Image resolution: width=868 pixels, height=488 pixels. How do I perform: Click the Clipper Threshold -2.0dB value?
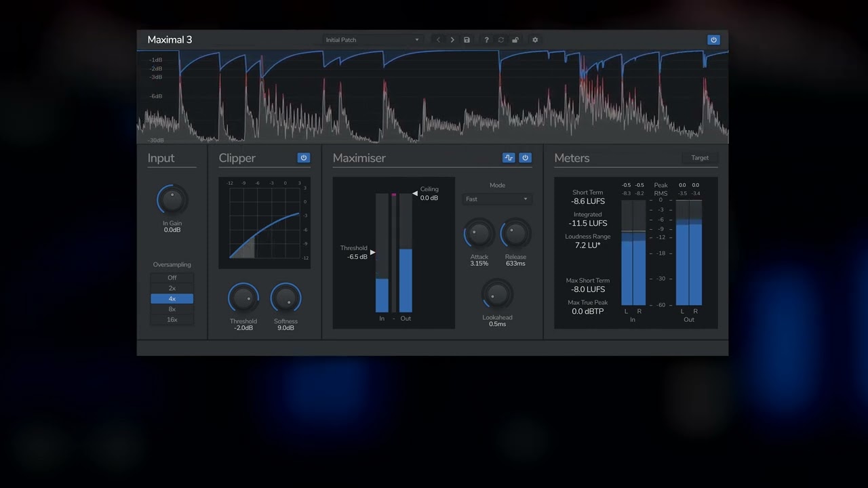point(243,328)
